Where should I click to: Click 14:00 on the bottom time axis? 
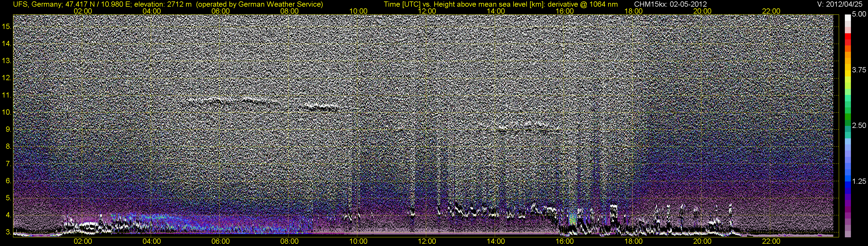pos(496,242)
